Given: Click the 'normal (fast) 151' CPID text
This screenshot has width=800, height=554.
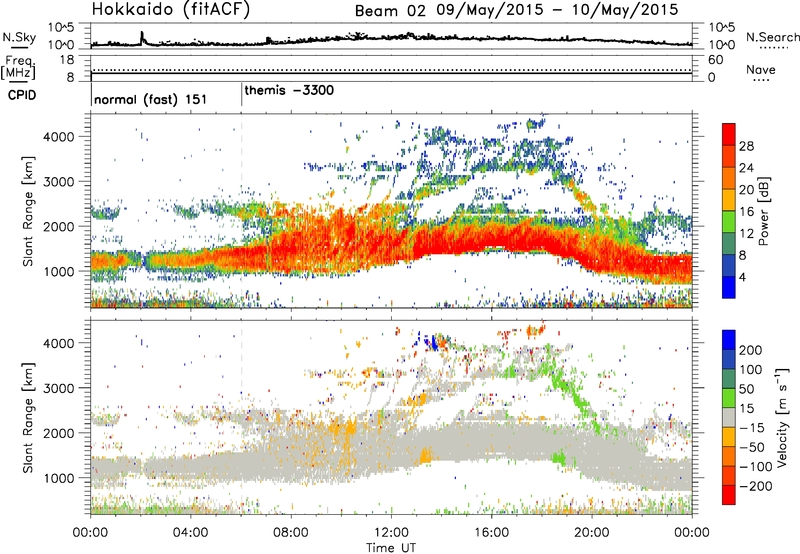Looking at the screenshot, I should (x=151, y=99).
